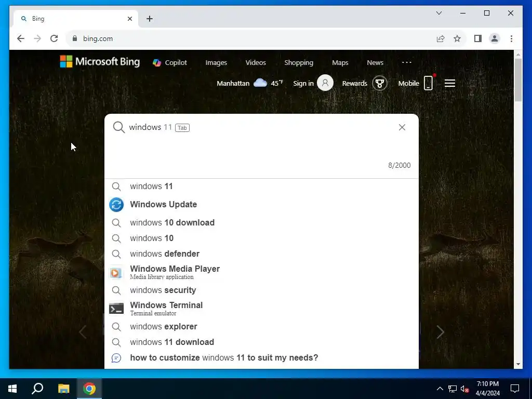Go back with the browser back arrow
The width and height of the screenshot is (532, 399).
21,38
